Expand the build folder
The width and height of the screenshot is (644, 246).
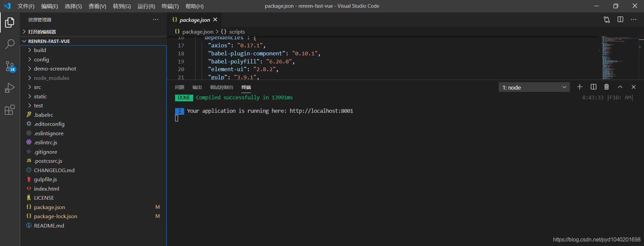[93, 50]
